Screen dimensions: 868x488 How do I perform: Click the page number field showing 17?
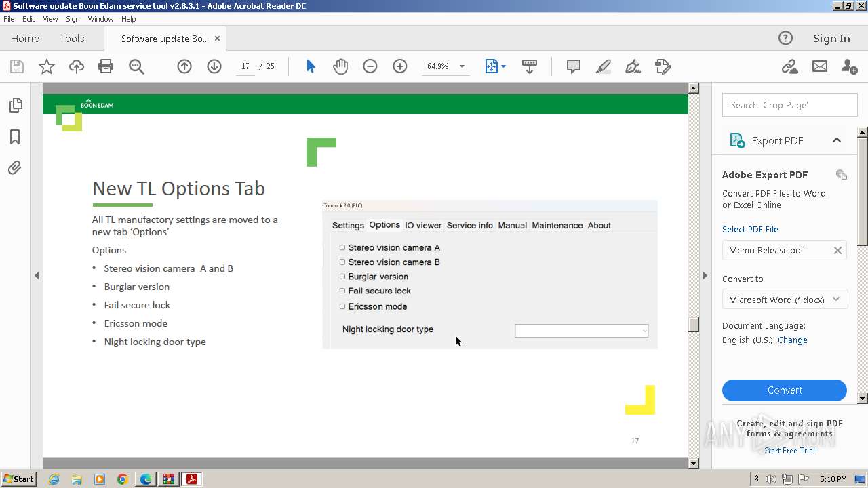(x=245, y=66)
